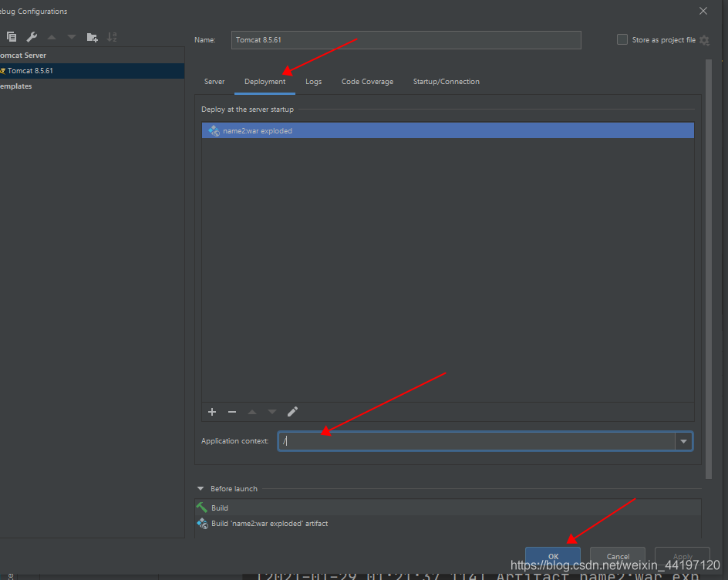Go to the Code Coverage tab
The image size is (728, 580).
pyautogui.click(x=367, y=82)
